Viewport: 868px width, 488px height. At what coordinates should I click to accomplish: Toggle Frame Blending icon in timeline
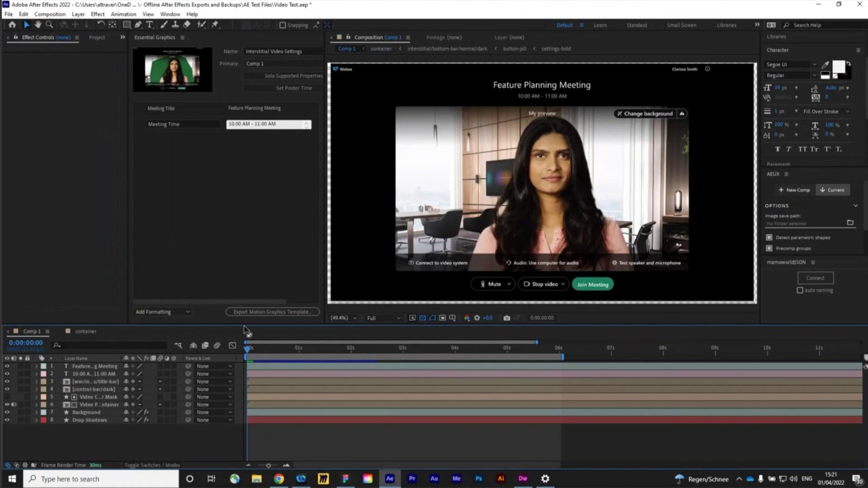(205, 346)
